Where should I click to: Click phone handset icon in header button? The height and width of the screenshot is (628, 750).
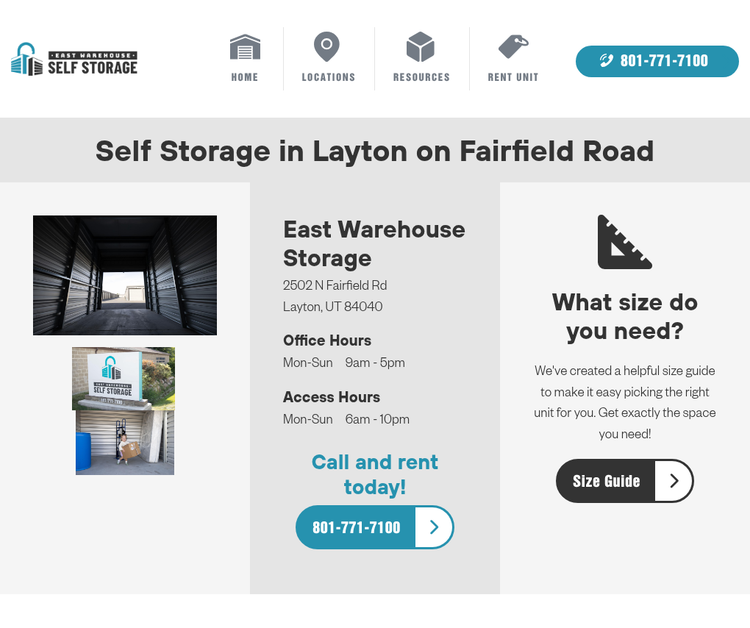pos(606,61)
